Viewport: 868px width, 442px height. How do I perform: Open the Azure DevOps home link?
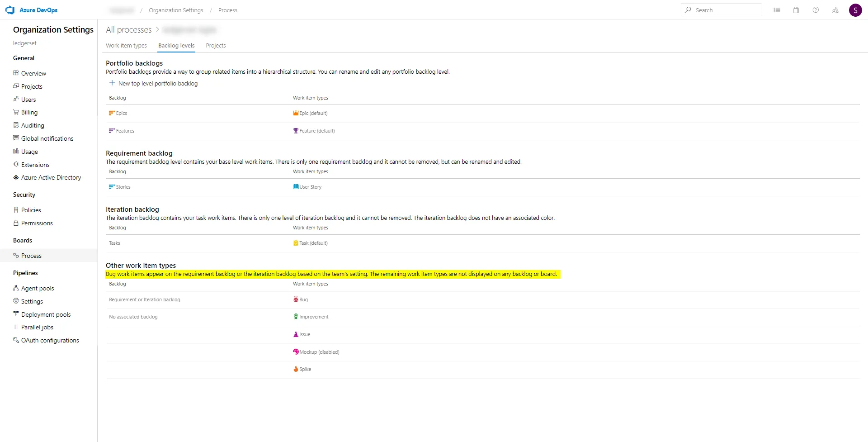(x=38, y=10)
